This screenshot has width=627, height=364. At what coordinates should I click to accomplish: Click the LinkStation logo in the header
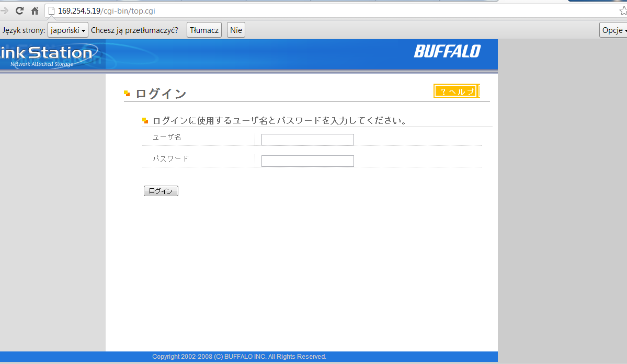48,55
